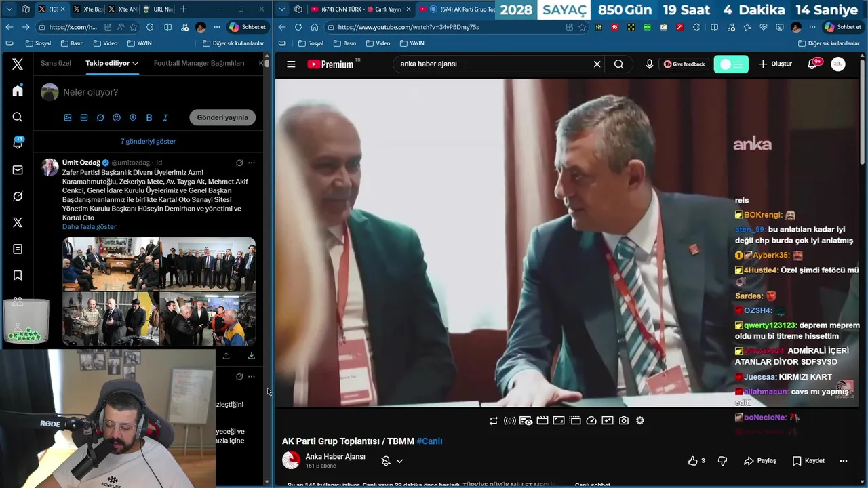Click Kaydet save button under video
The image size is (868, 488).
pos(808,461)
